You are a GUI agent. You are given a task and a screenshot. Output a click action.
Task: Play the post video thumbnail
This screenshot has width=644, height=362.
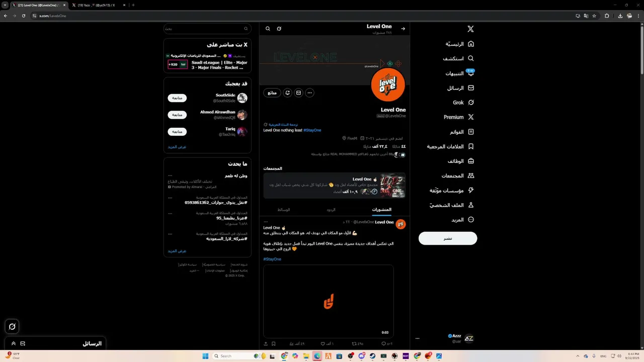[329, 301]
